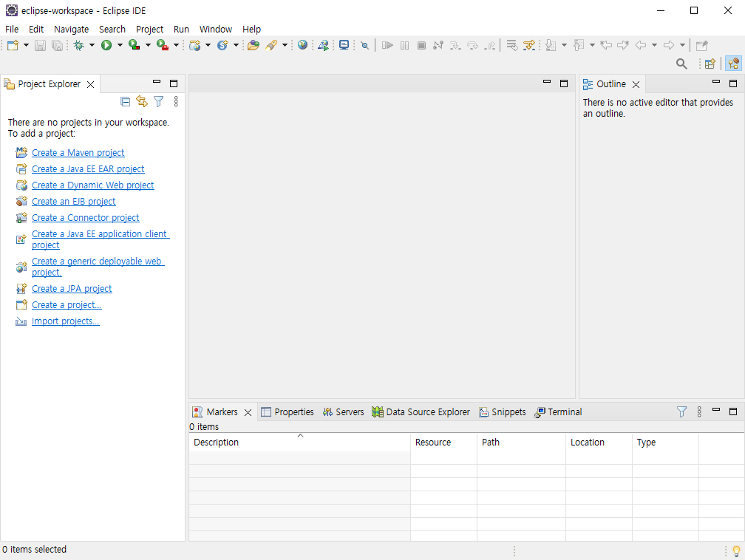Open the Project menu

point(149,29)
